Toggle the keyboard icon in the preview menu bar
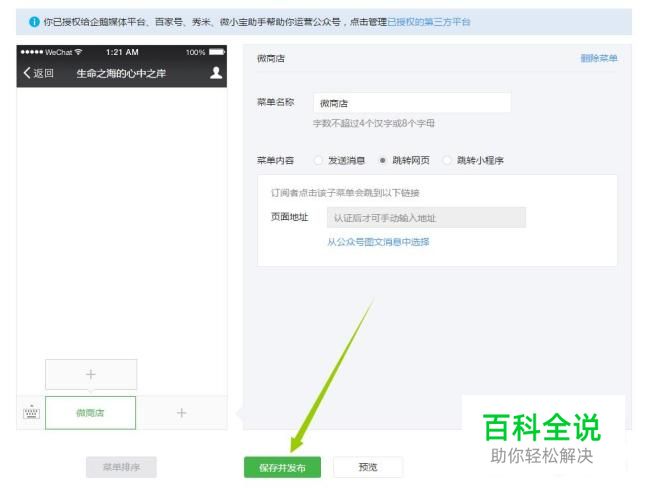 pyautogui.click(x=31, y=412)
